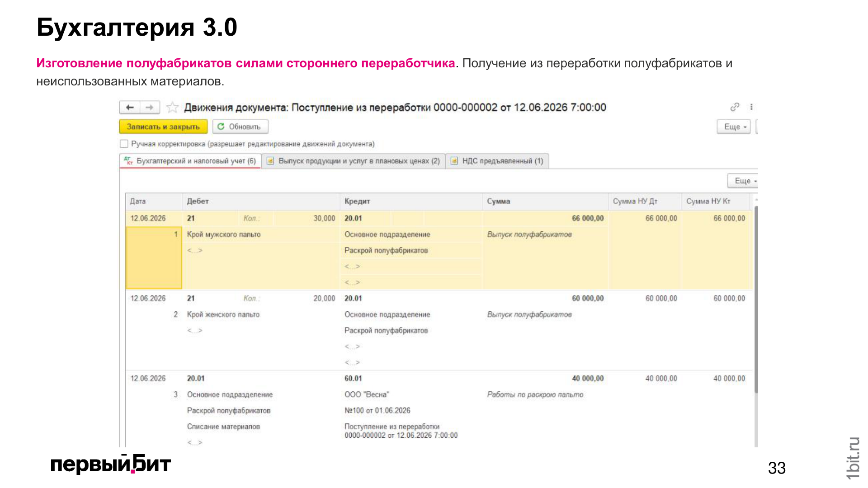
Task: Open the upper Еще dropdown beside Обновить row
Action: [734, 127]
